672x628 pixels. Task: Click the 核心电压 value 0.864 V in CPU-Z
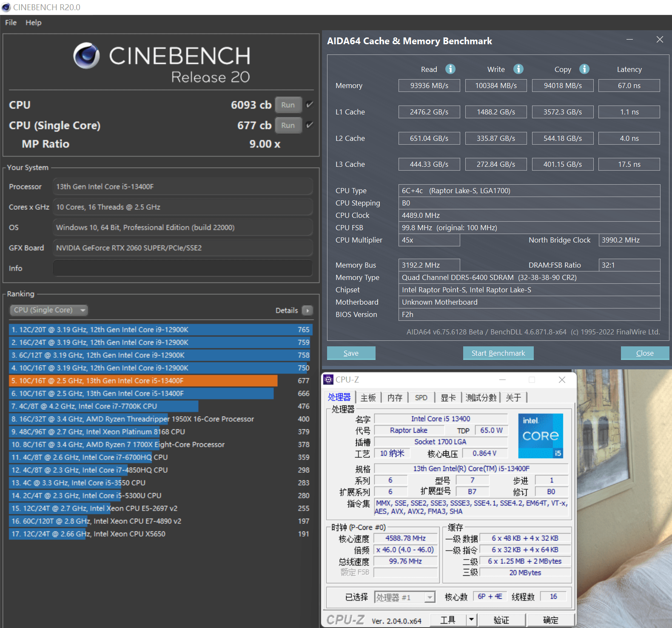click(x=484, y=453)
